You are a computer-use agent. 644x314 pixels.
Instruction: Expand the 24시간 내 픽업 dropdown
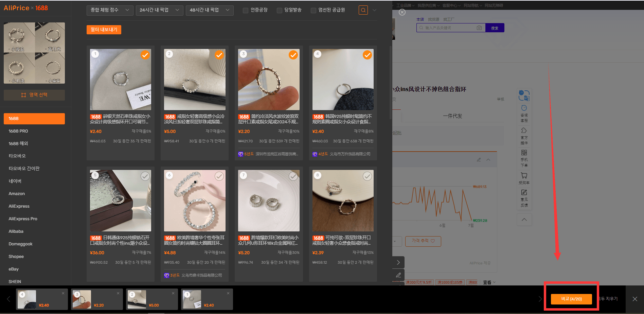point(159,10)
